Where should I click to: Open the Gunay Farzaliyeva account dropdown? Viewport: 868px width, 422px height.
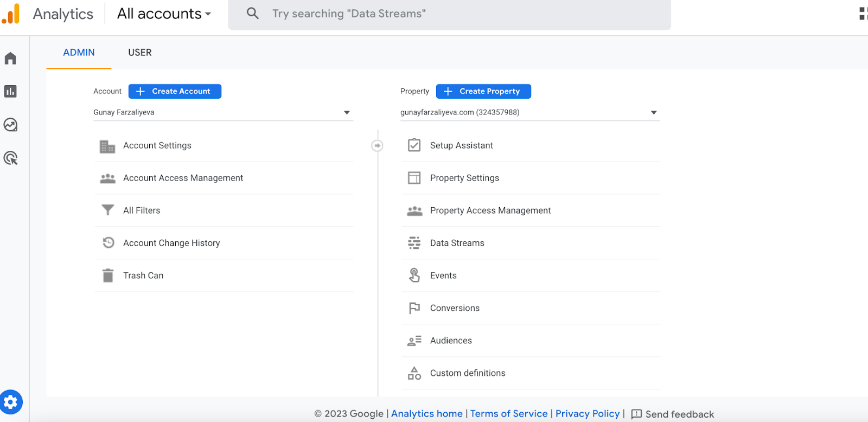(x=223, y=112)
